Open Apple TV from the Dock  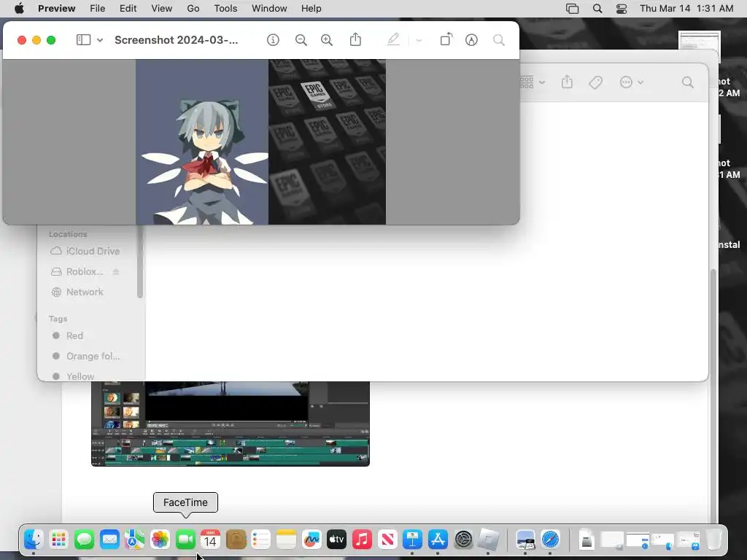pyautogui.click(x=337, y=540)
